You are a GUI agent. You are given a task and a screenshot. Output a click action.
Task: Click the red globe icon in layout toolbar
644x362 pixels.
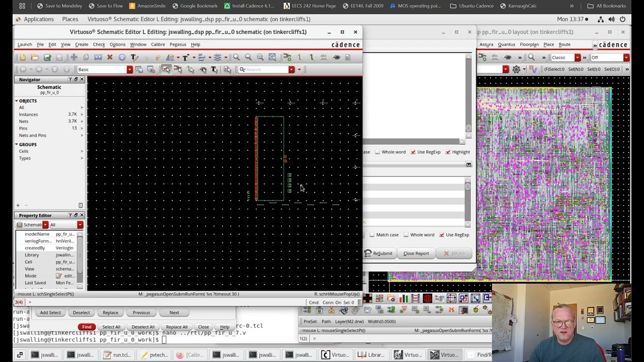click(427, 299)
